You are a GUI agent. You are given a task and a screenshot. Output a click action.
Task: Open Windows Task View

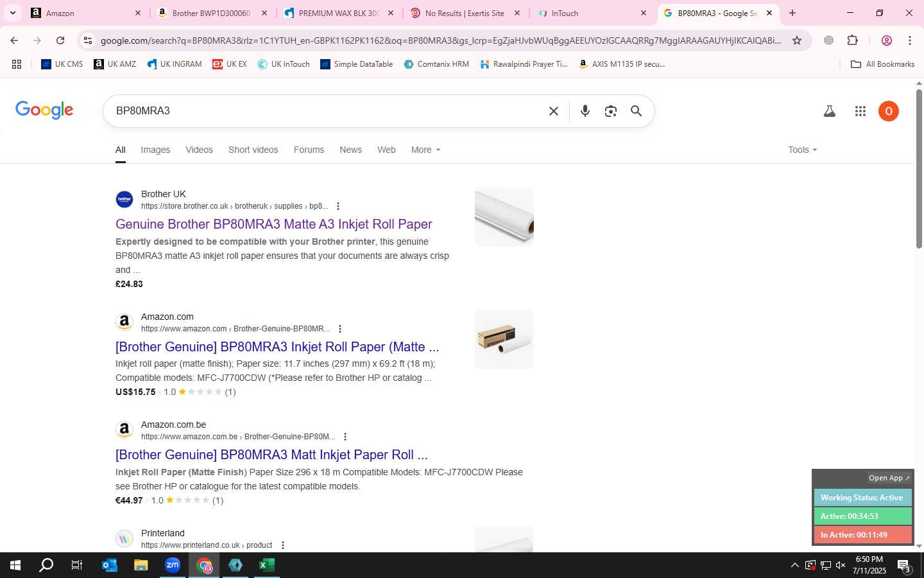click(x=77, y=565)
